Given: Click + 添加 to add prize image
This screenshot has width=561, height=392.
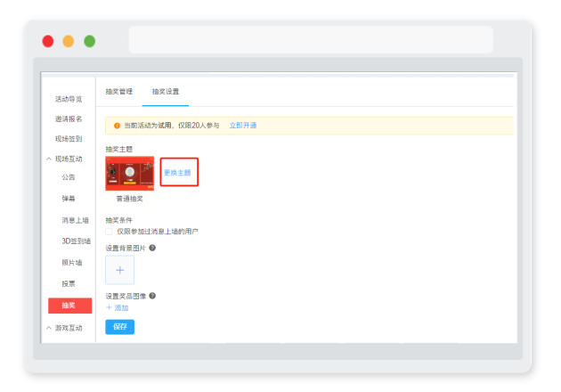Looking at the screenshot, I should (x=118, y=307).
